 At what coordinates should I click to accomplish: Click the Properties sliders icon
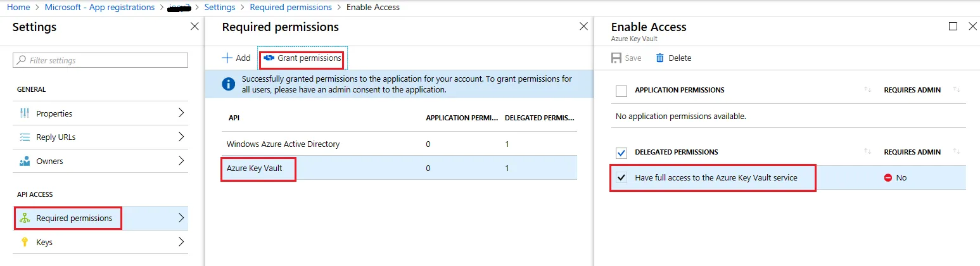pyautogui.click(x=25, y=113)
